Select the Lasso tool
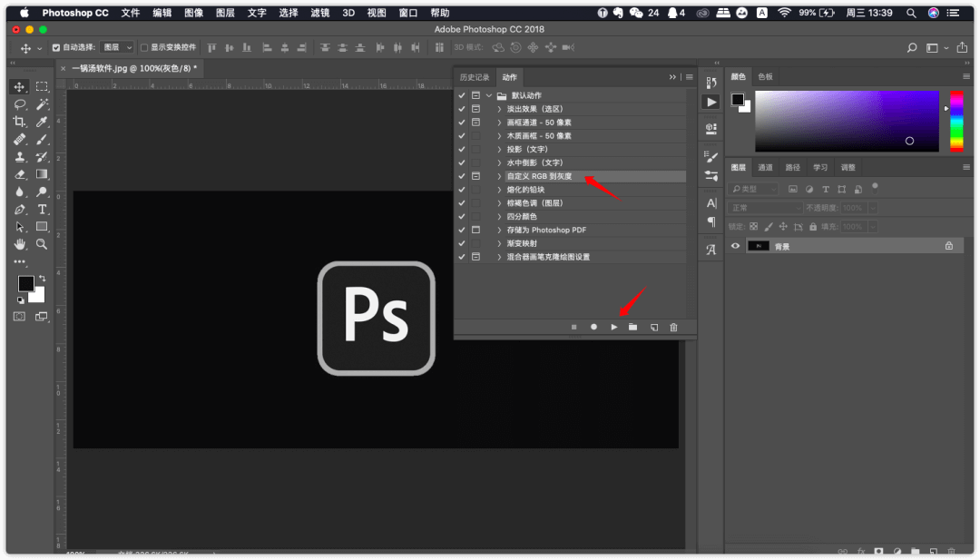 [19, 104]
